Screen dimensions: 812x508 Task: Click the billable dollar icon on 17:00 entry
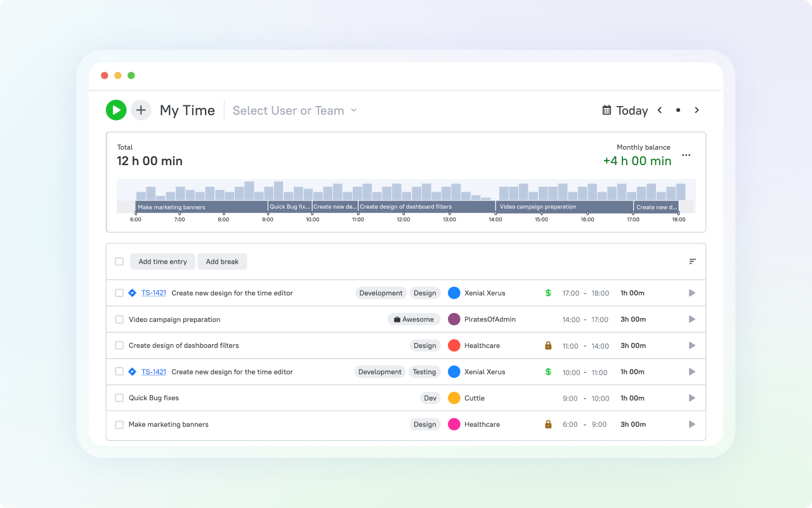coord(548,293)
